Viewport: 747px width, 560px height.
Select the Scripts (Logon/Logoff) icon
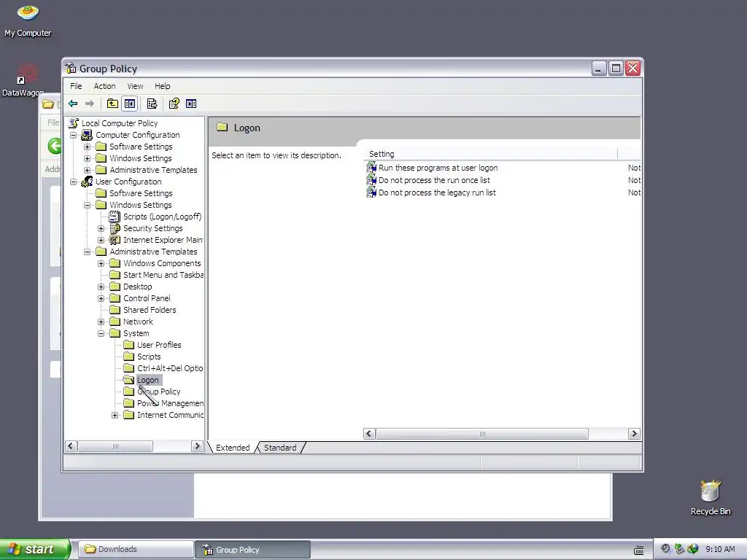tap(115, 217)
